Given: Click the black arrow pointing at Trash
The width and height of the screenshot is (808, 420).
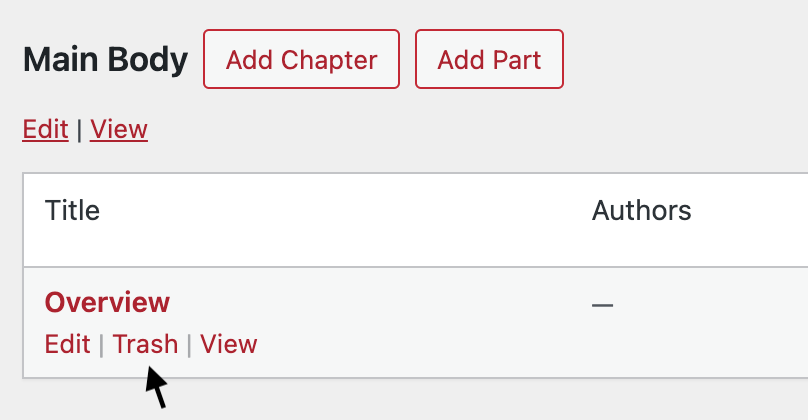Looking at the screenshot, I should [x=156, y=387].
